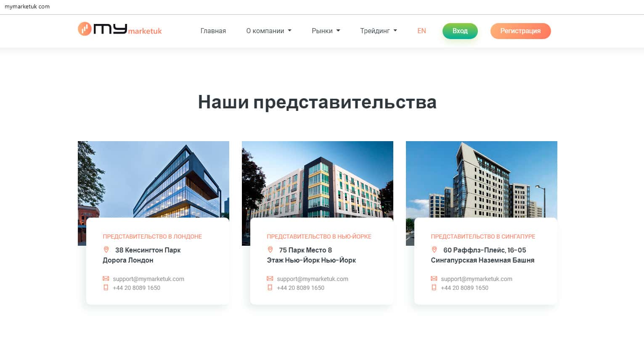Click the location pin icon in New York card
Viewport: 644px width, 360px height.
tap(270, 250)
